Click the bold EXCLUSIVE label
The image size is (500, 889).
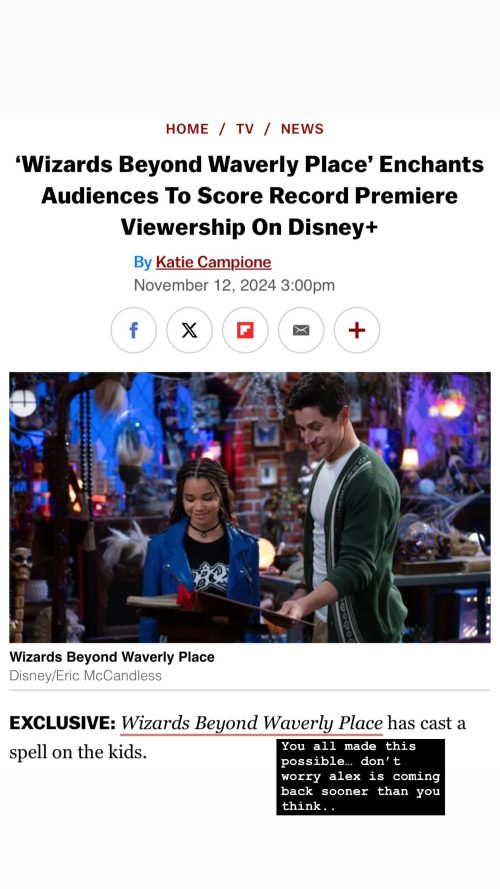[62, 723]
